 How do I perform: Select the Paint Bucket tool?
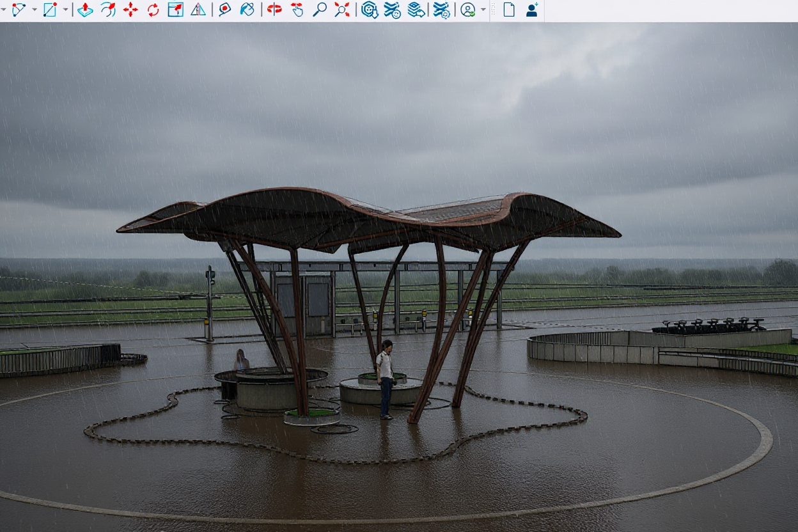tap(247, 10)
